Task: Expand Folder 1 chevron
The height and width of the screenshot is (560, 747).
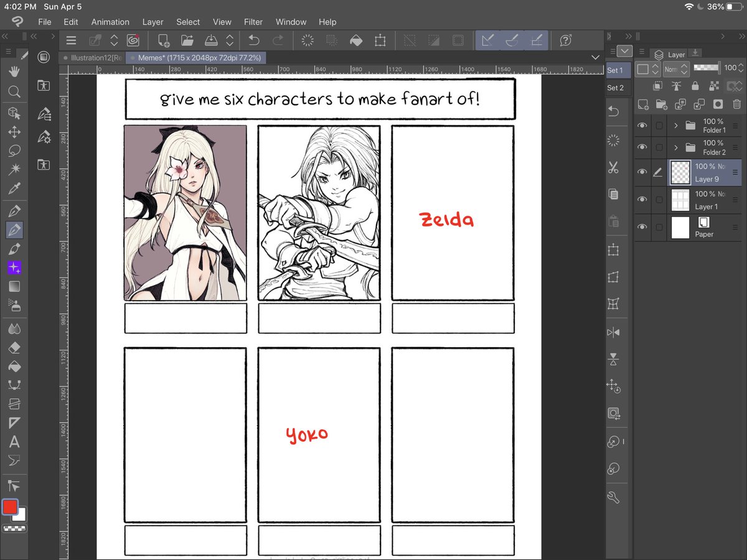Action: point(676,126)
